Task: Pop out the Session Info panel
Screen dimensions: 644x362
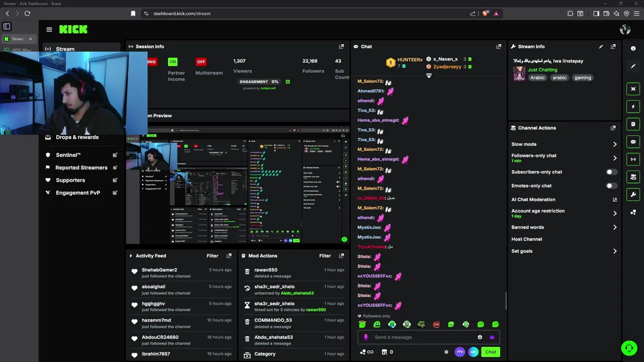Action: tap(341, 46)
